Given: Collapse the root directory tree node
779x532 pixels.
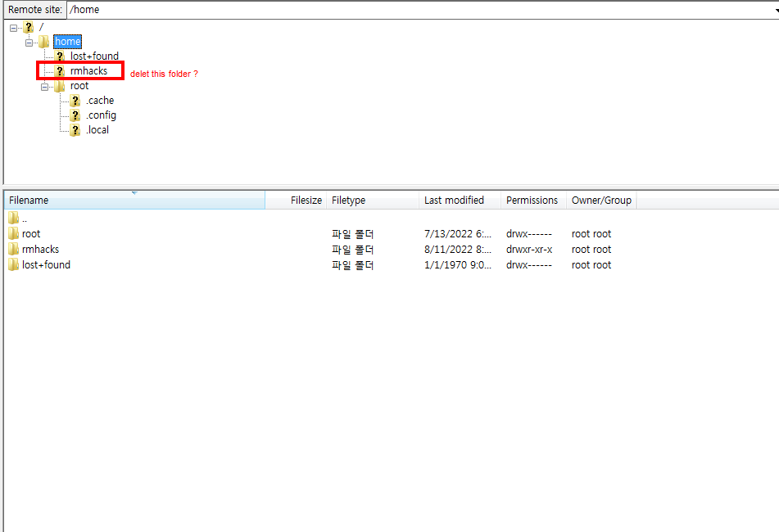Looking at the screenshot, I should 44,85.
